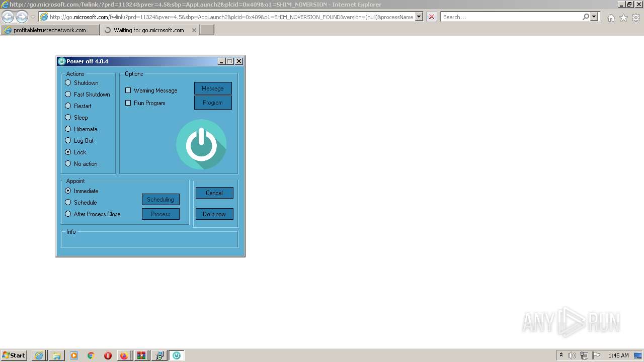Click the IE search box
Viewport: 644px width, 362px height.
[511, 17]
